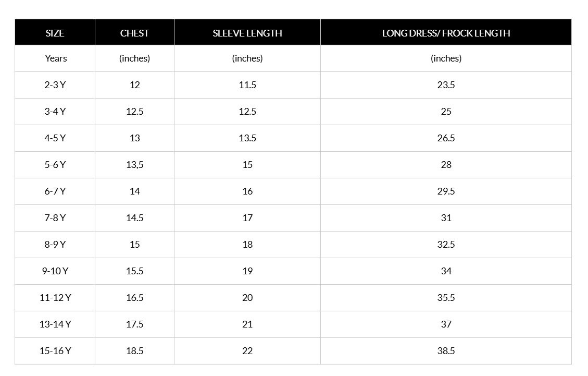Screen dimensions: 588x376
Task: Click the SIZE column header
Action: click(x=55, y=33)
